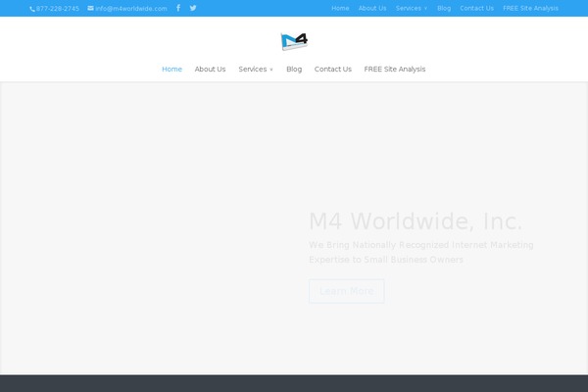
Task: Click the 'We Bring Nationally Recognized' subtitle text
Action: (x=420, y=252)
